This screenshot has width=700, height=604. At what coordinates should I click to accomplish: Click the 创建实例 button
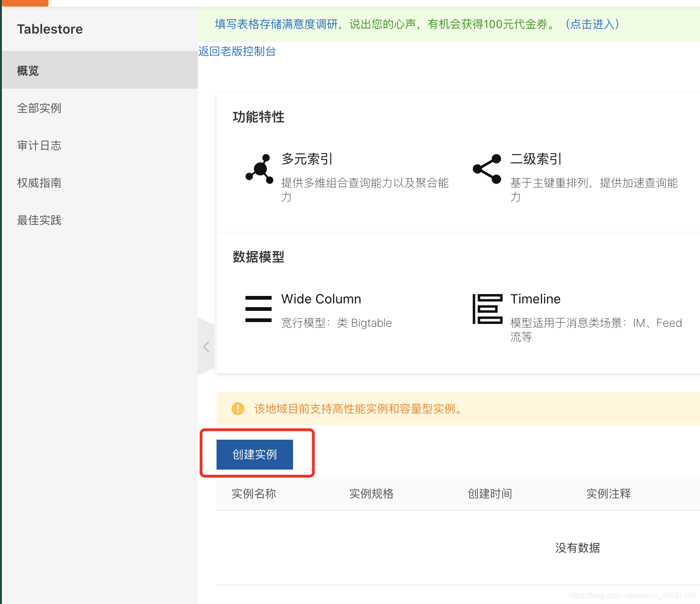tap(255, 454)
